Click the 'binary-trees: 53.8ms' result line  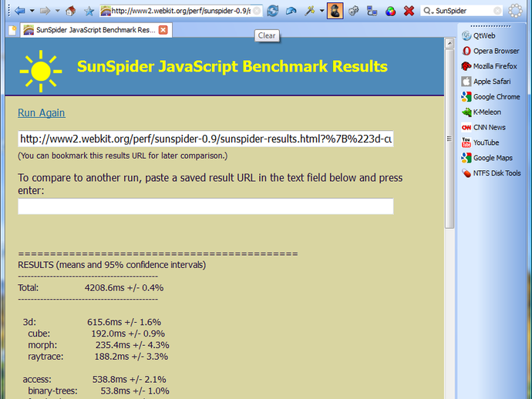click(99, 391)
